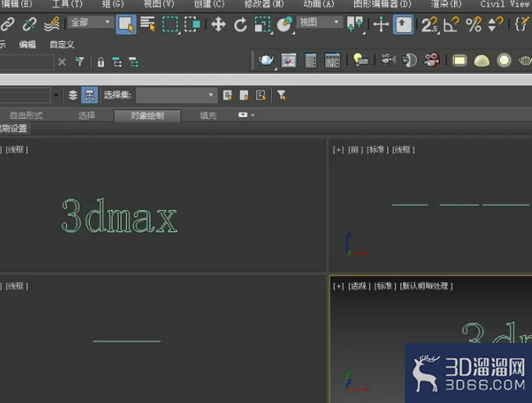Screen dimensions: 532x403
Task: Select the 3dmax text spline in top-left viewport
Action: (119, 216)
